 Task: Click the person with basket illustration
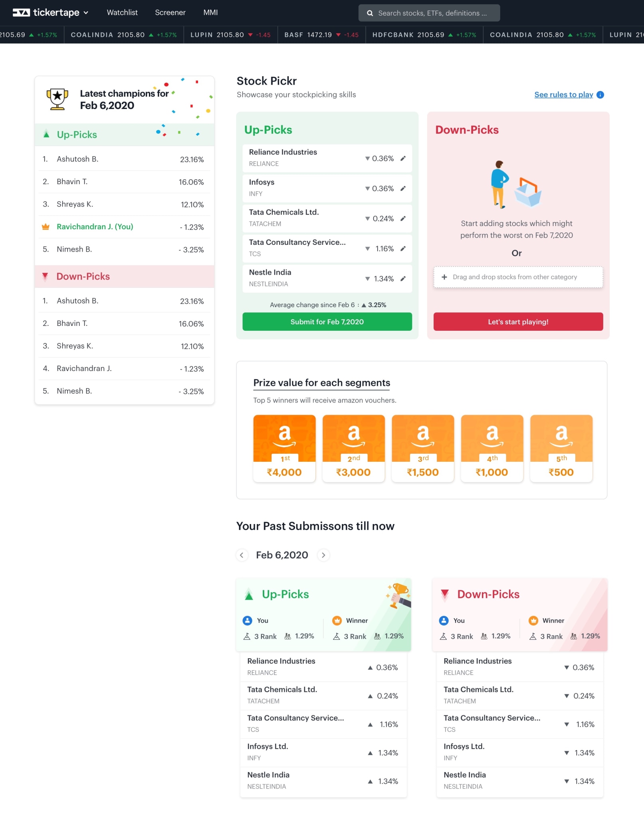click(x=516, y=184)
